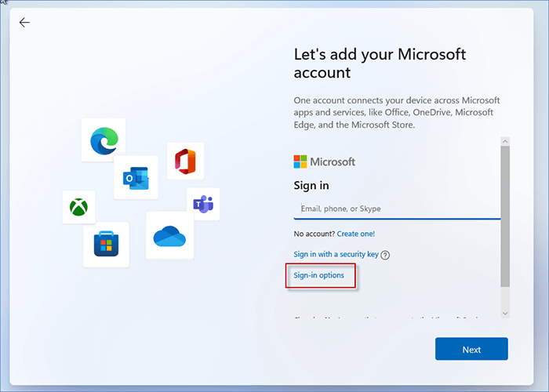Click the back arrow at top left

(24, 23)
